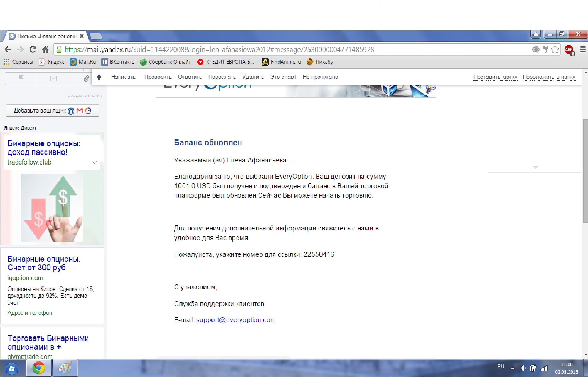
Task: Open the support@everyoption.com email link
Action: (236, 320)
